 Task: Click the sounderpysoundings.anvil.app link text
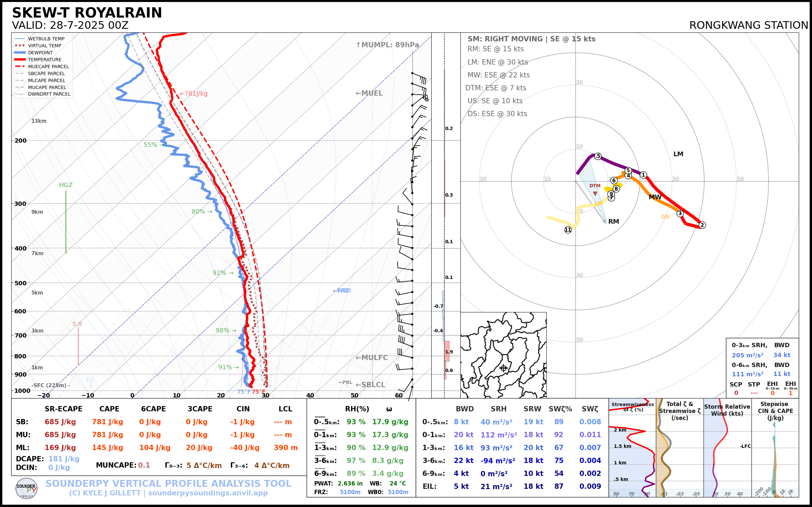(x=208, y=493)
